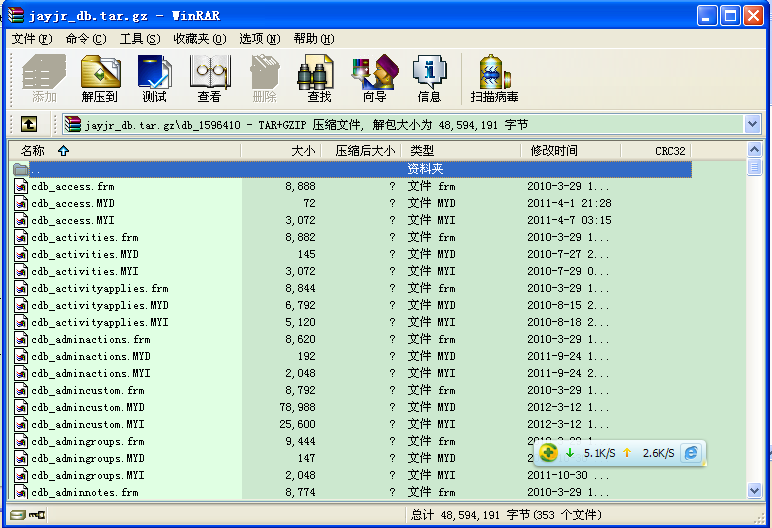The image size is (772, 528).
Task: Select the cdb_admingroups.MYD file
Action: 88,459
